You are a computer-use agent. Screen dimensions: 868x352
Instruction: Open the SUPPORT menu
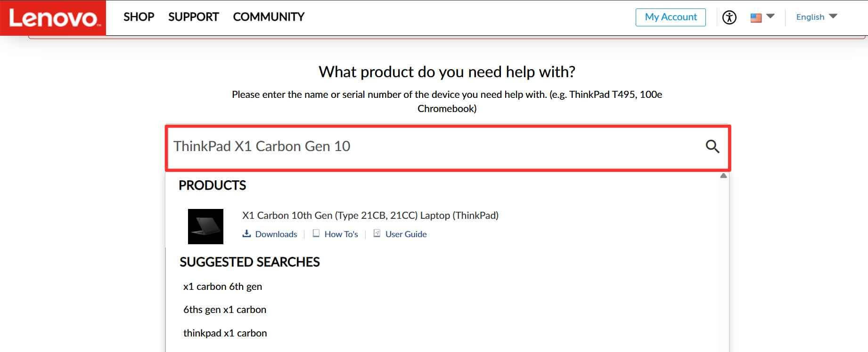193,17
